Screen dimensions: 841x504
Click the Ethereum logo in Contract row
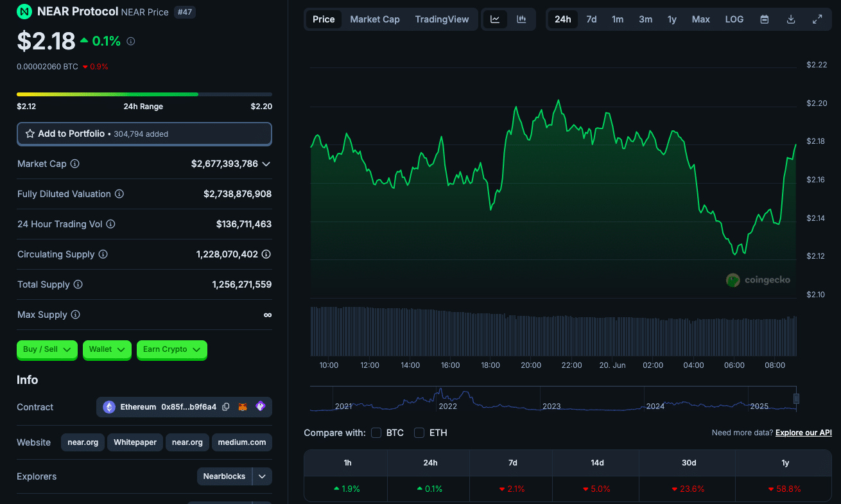pyautogui.click(x=109, y=407)
